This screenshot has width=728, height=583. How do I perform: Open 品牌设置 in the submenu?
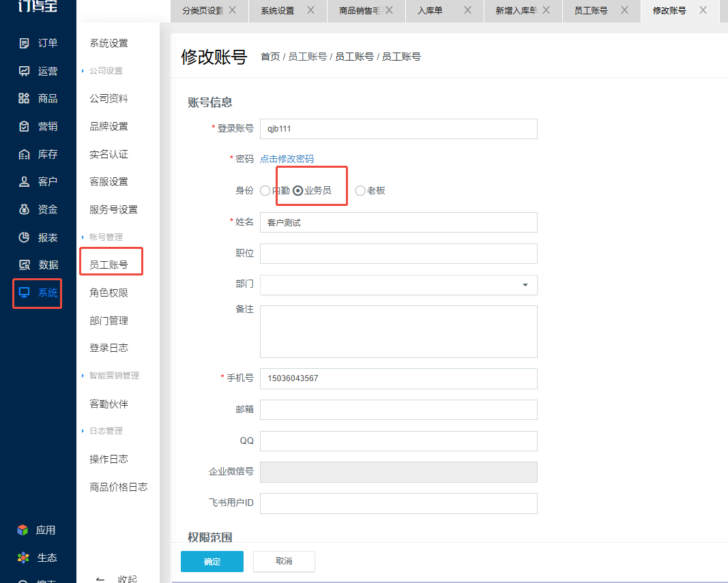click(x=108, y=126)
